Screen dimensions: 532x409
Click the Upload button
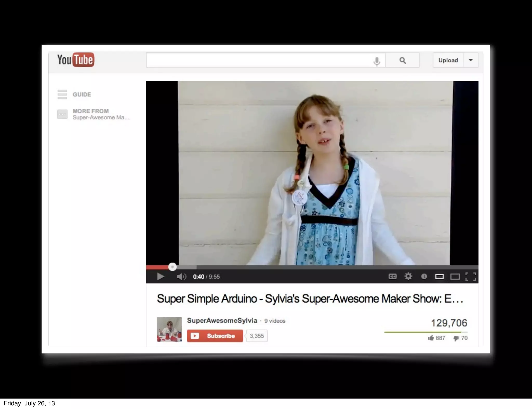click(448, 60)
